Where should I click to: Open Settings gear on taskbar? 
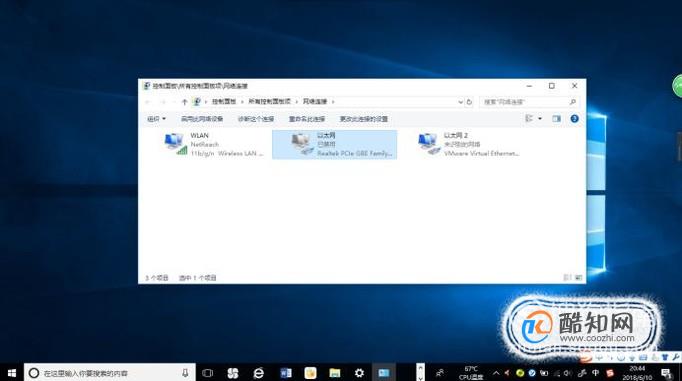coord(359,373)
